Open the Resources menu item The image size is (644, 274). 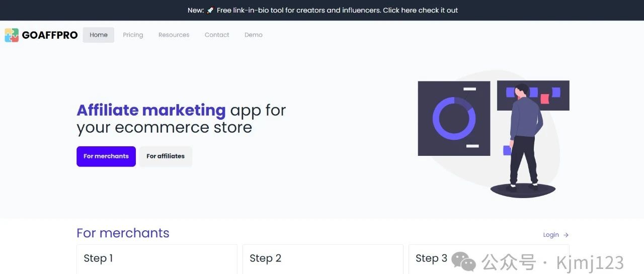[174, 35]
